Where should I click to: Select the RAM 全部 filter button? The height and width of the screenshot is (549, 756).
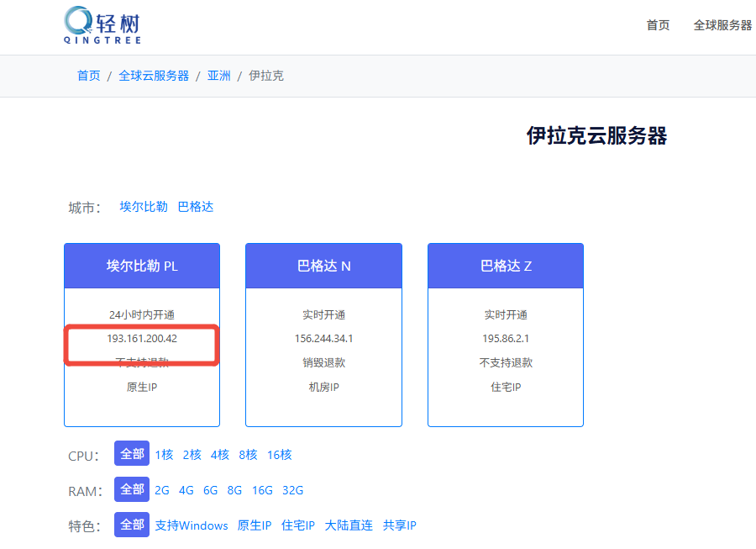[132, 489]
